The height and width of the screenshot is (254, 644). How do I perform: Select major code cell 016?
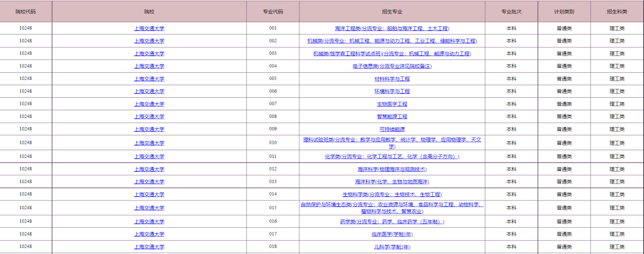click(x=273, y=222)
